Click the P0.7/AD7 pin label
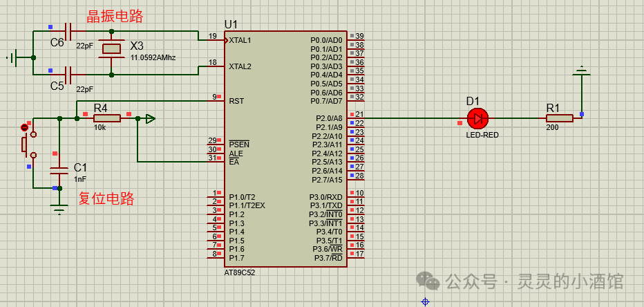644x307 pixels. (x=327, y=101)
